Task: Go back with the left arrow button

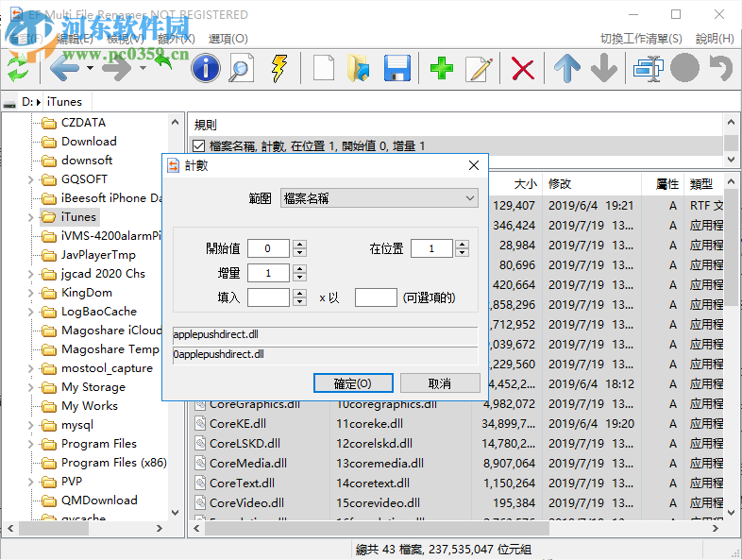Action: pyautogui.click(x=65, y=68)
